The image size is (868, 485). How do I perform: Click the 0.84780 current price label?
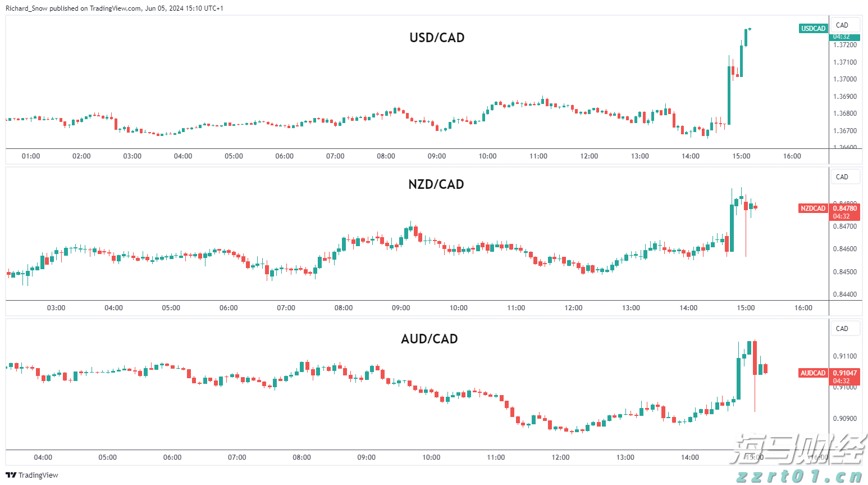click(x=845, y=208)
